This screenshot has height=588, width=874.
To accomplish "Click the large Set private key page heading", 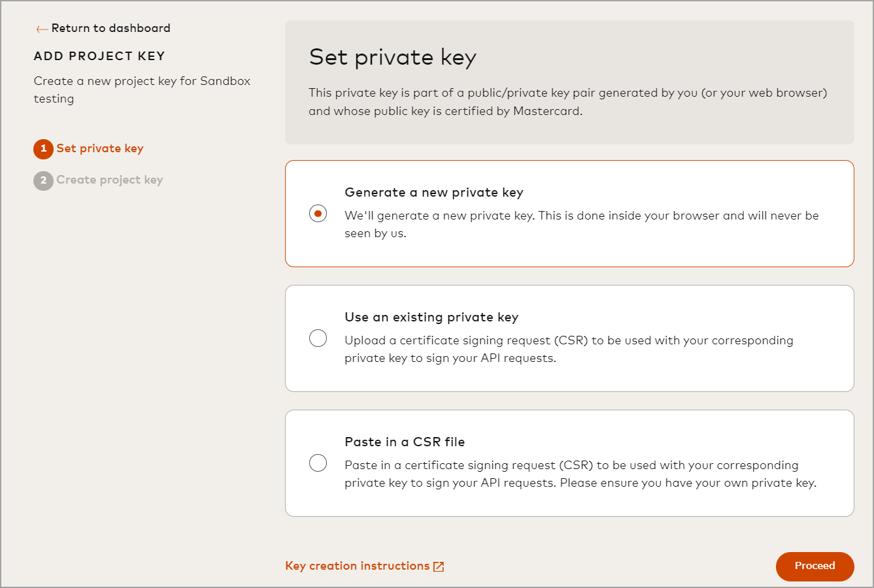I will click(x=392, y=57).
